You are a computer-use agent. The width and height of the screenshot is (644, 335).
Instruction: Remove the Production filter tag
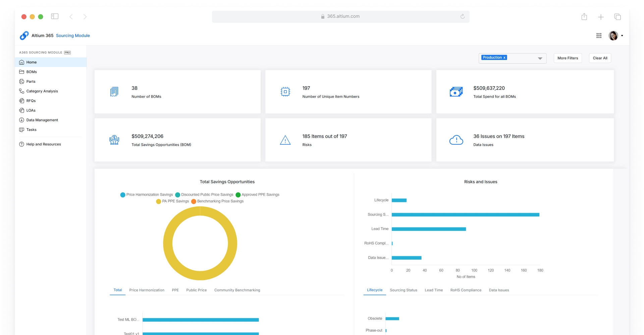click(x=504, y=58)
